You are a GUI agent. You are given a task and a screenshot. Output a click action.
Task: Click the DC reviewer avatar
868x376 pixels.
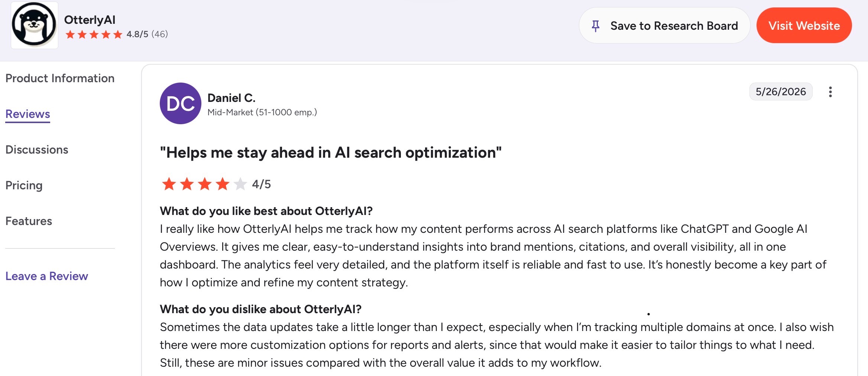[x=181, y=103]
